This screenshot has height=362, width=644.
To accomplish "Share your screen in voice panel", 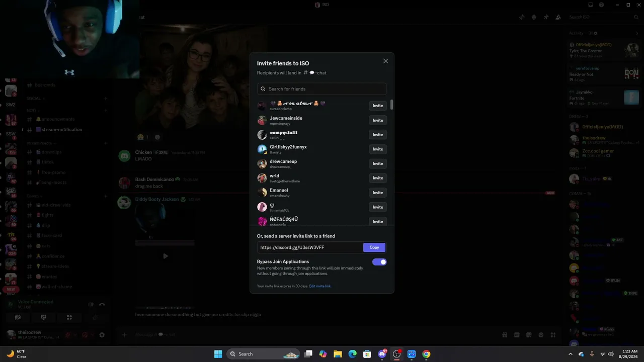I will [44, 317].
